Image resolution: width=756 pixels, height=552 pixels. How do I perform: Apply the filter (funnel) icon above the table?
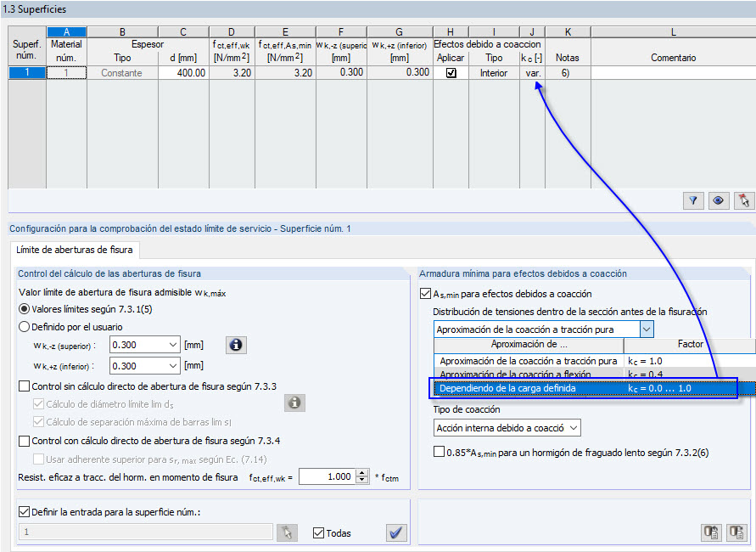pyautogui.click(x=693, y=200)
